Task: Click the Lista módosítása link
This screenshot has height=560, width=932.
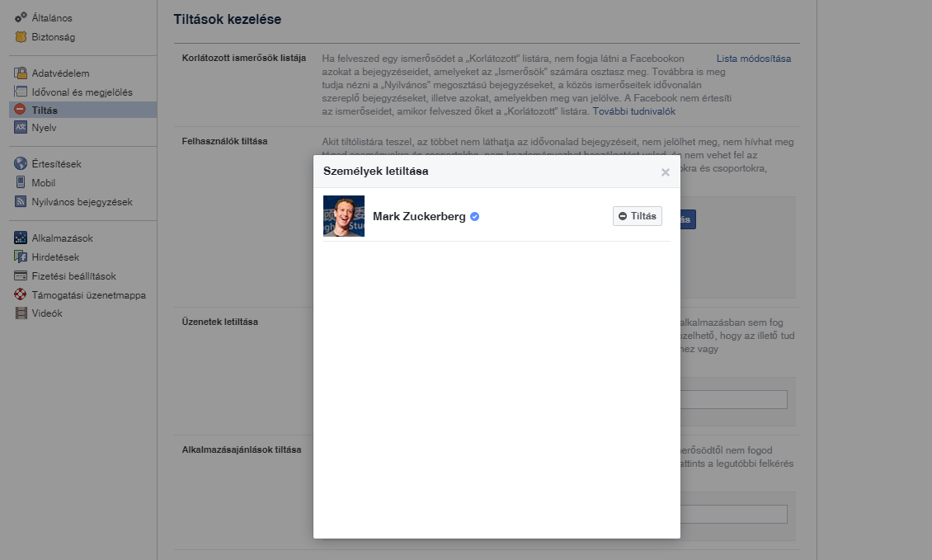Action: coord(754,59)
